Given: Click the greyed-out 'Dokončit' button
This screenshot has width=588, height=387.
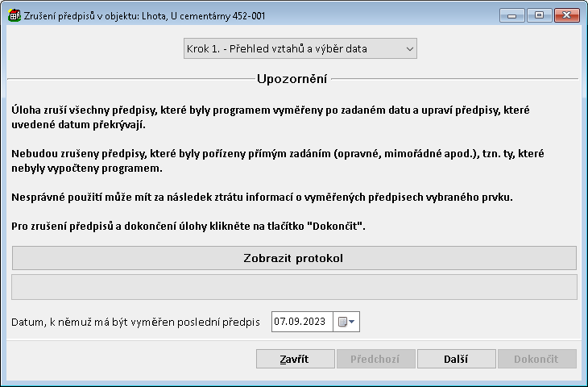Looking at the screenshot, I should click(536, 360).
